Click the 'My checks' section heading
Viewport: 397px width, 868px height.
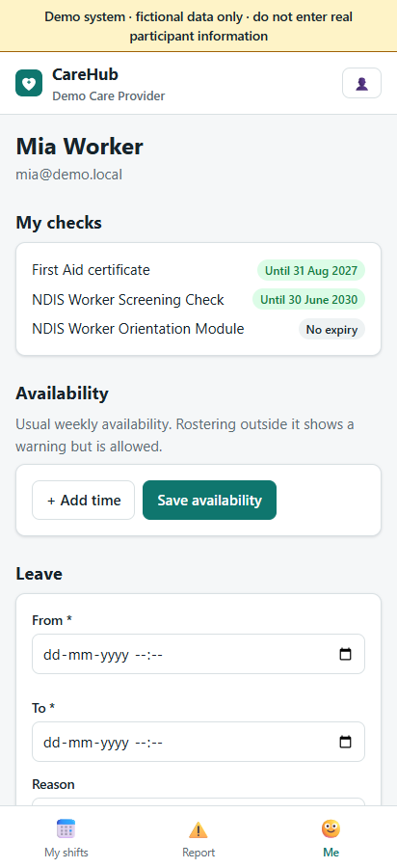click(x=59, y=223)
